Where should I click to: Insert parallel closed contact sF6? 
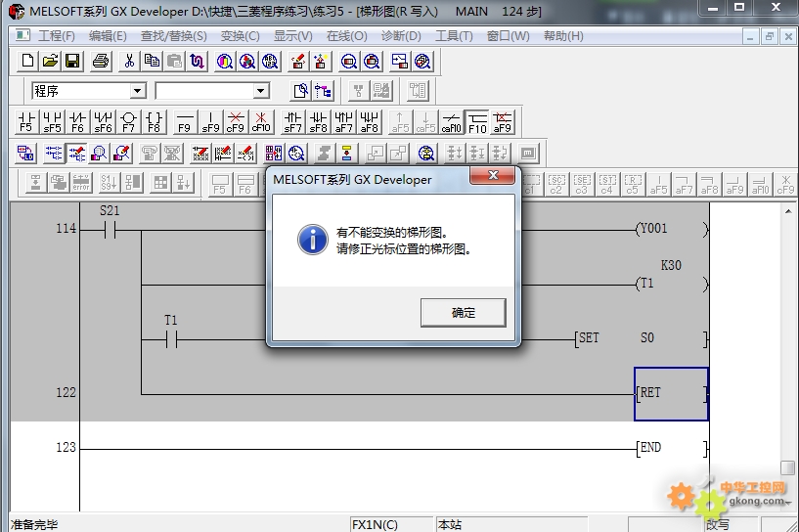coord(103,122)
